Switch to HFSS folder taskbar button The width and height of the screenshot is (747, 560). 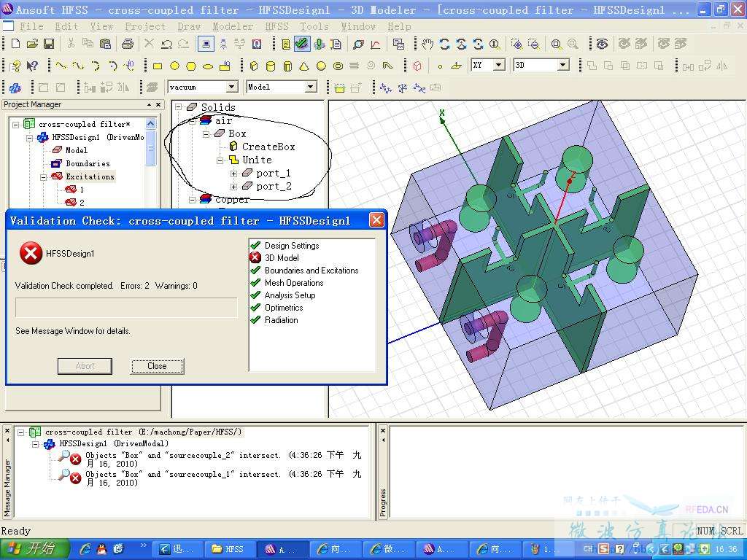click(x=228, y=549)
